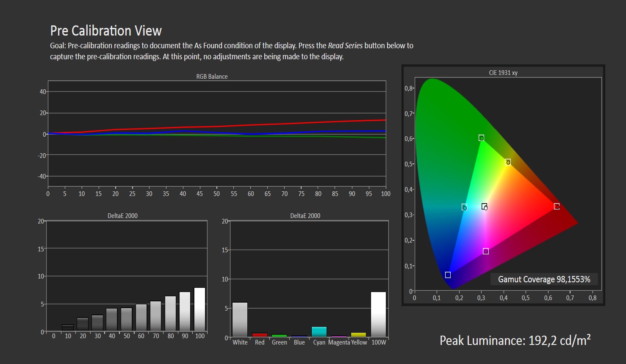
Task: Click the White bar in color DeltaE chart
Action: (x=240, y=320)
